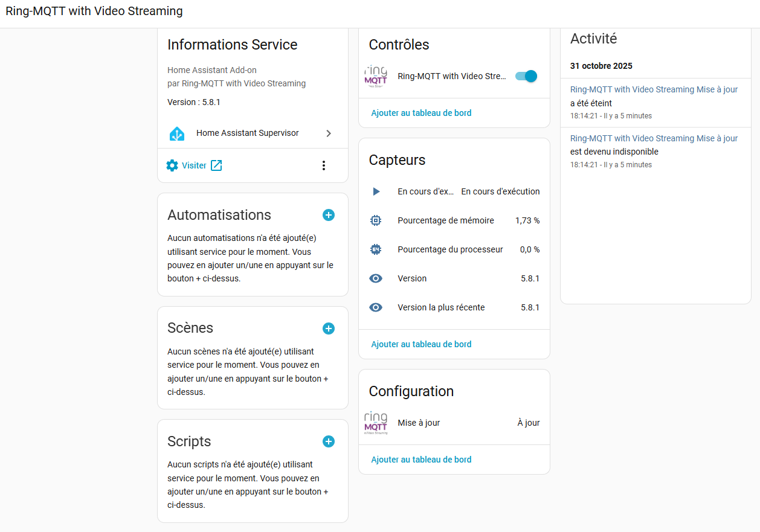Click the play icon for En cours d'exécution
Viewport: 760px width, 532px height.
coord(376,191)
